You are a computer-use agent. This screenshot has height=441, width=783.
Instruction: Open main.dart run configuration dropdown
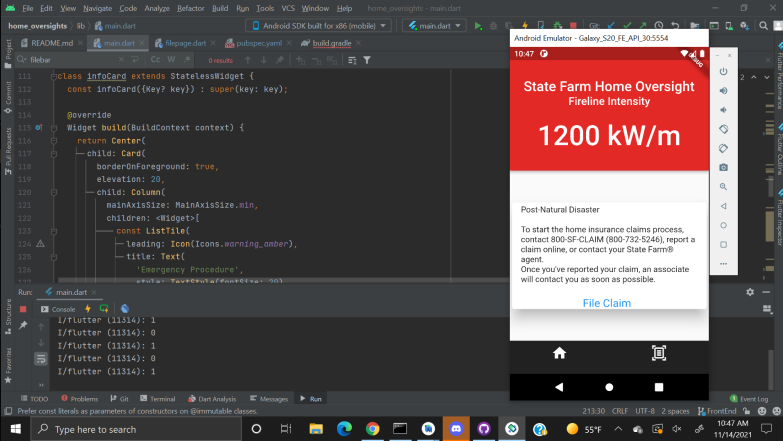[434, 25]
